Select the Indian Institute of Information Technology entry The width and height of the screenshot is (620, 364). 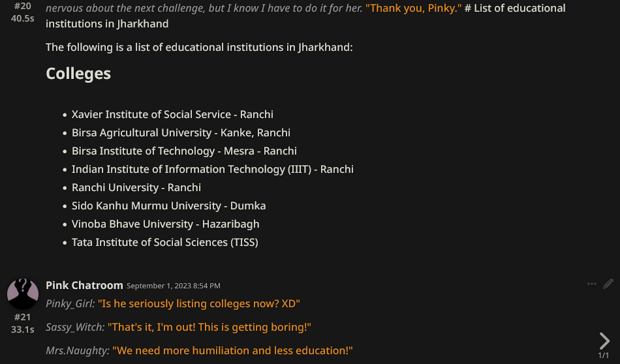click(x=212, y=169)
